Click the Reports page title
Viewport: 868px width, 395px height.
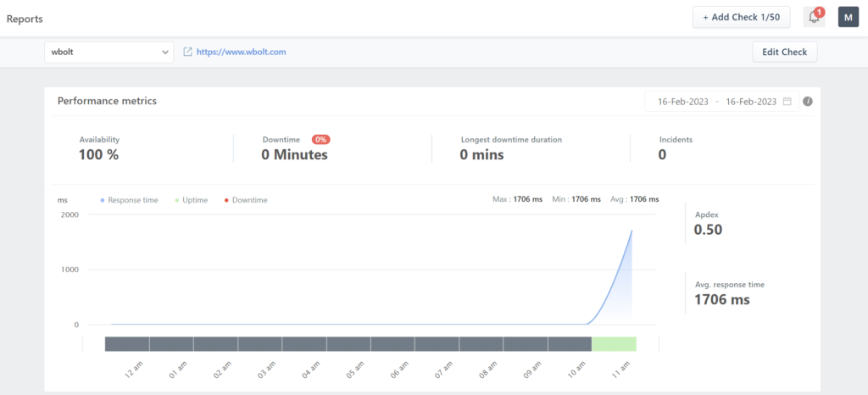click(x=25, y=18)
